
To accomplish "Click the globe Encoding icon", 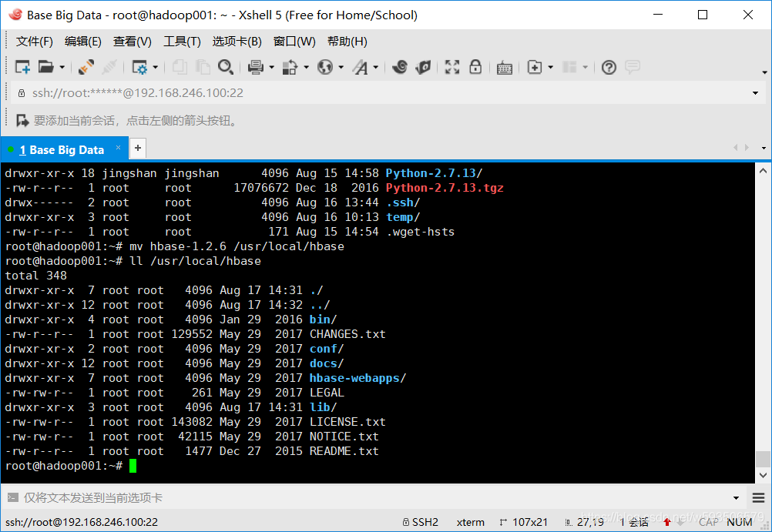I will click(325, 67).
